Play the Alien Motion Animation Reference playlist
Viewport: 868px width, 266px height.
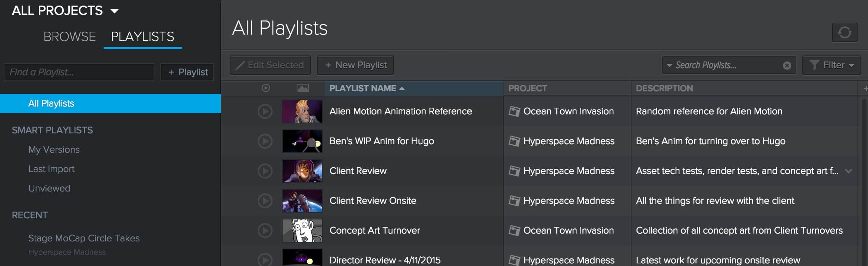(265, 111)
